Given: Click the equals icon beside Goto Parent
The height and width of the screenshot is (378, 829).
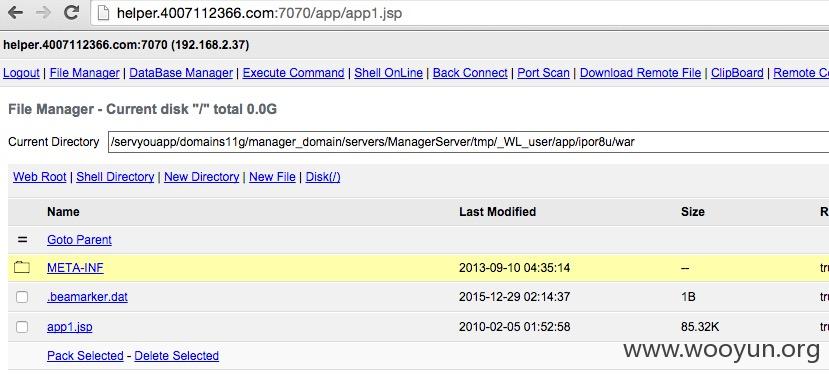Looking at the screenshot, I should 22,239.
